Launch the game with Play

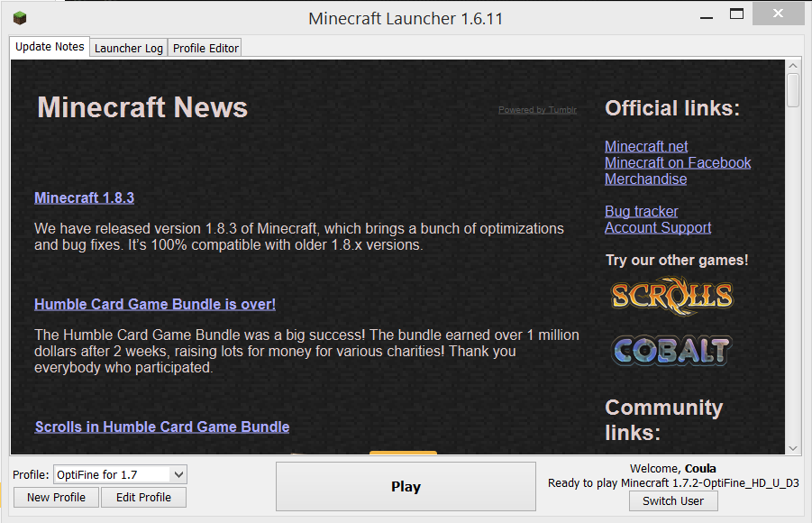[406, 487]
